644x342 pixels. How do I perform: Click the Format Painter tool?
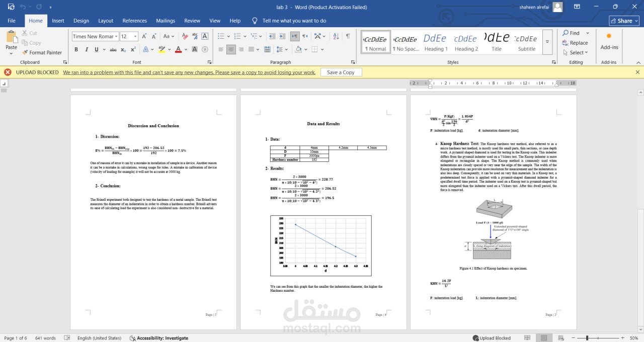(x=42, y=52)
